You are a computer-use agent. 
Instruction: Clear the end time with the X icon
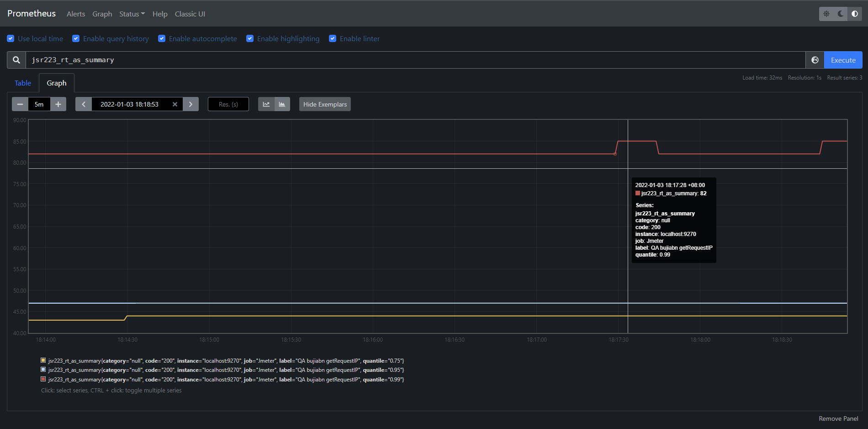175,104
